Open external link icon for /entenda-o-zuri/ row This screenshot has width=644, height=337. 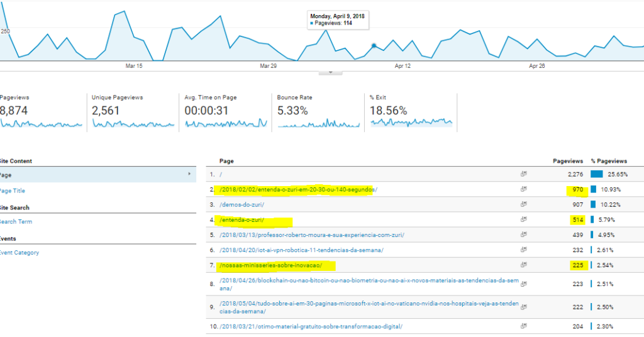tap(523, 220)
